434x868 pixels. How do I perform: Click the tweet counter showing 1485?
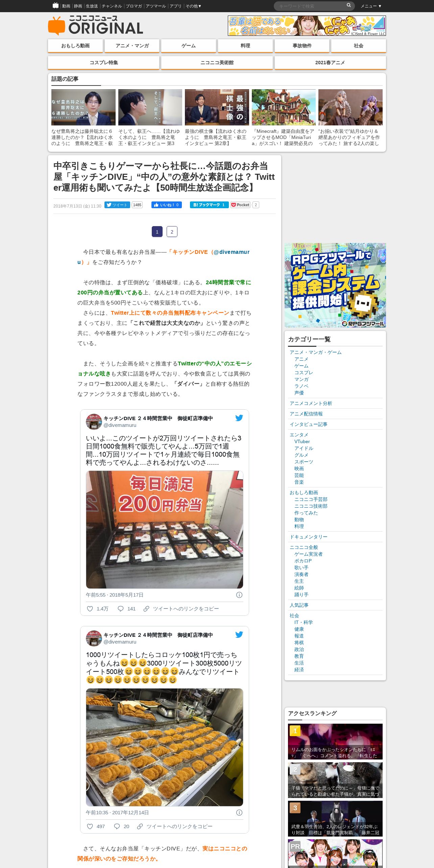click(137, 205)
